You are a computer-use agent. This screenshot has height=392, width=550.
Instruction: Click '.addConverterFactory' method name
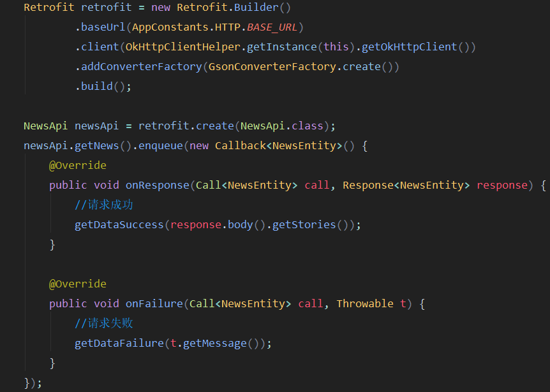[138, 66]
